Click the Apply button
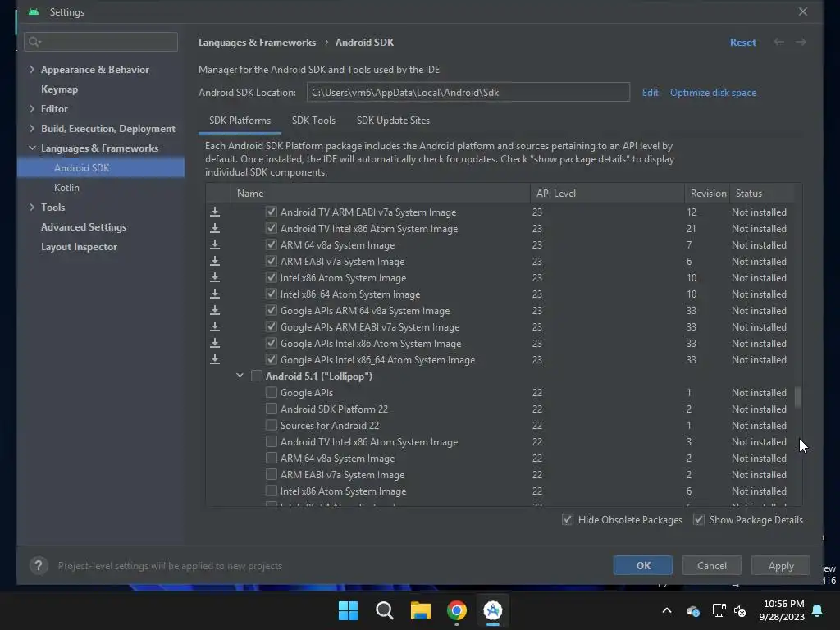The image size is (840, 630). (x=781, y=566)
